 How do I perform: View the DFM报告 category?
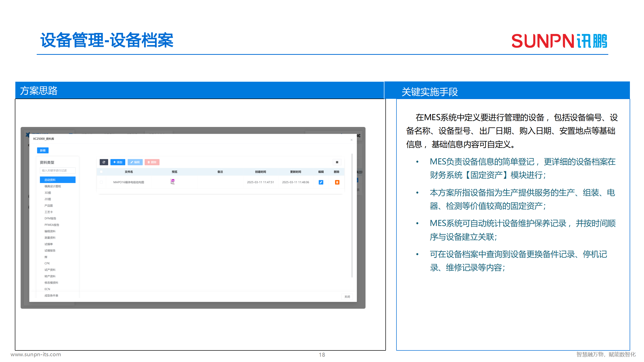tap(50, 218)
